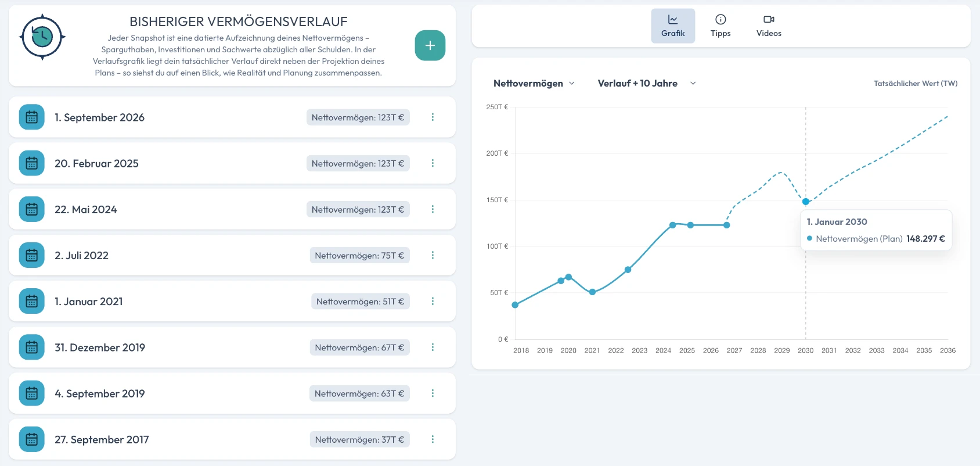980x466 pixels.
Task: Click the 27. September 2017 snapshot title
Action: 102,439
